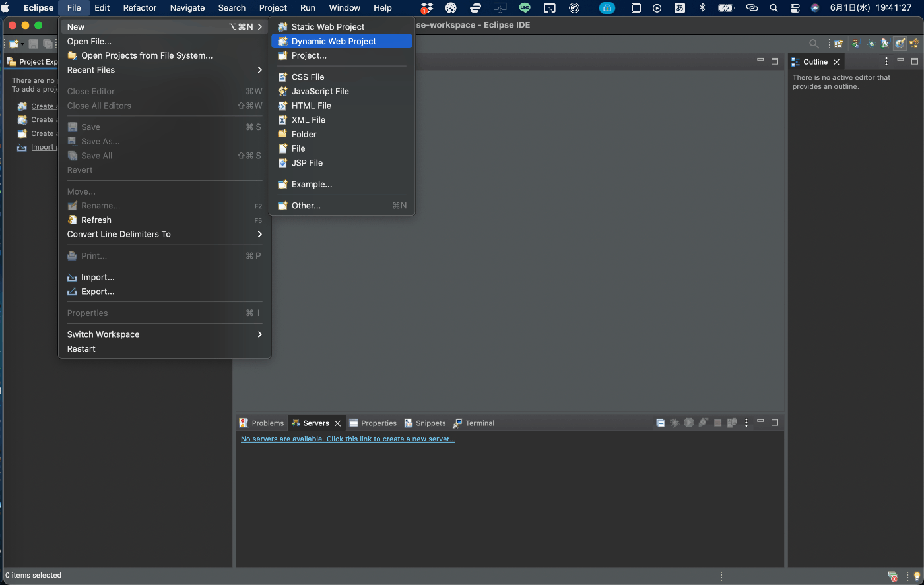Viewport: 924px width, 585px height.
Task: Open the Servers view three-dot menu
Action: pyautogui.click(x=746, y=423)
